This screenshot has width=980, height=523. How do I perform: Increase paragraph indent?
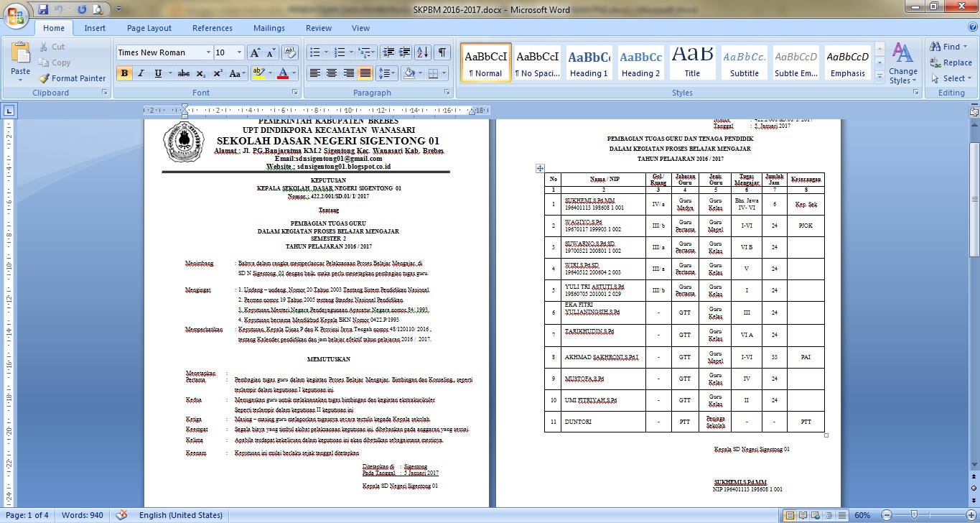click(406, 52)
